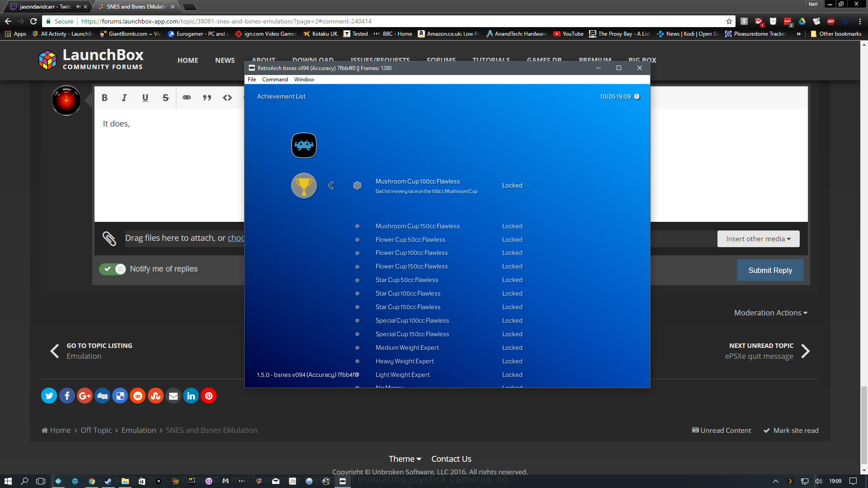
Task: Open Insert other media dropdown
Action: pyautogui.click(x=758, y=239)
